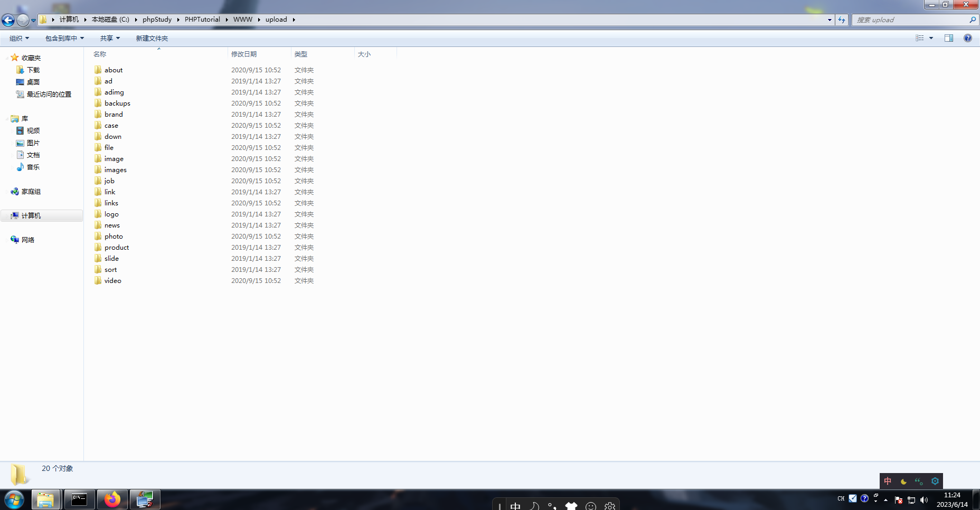
Task: Open the 组织 dropdown menu
Action: (17, 37)
